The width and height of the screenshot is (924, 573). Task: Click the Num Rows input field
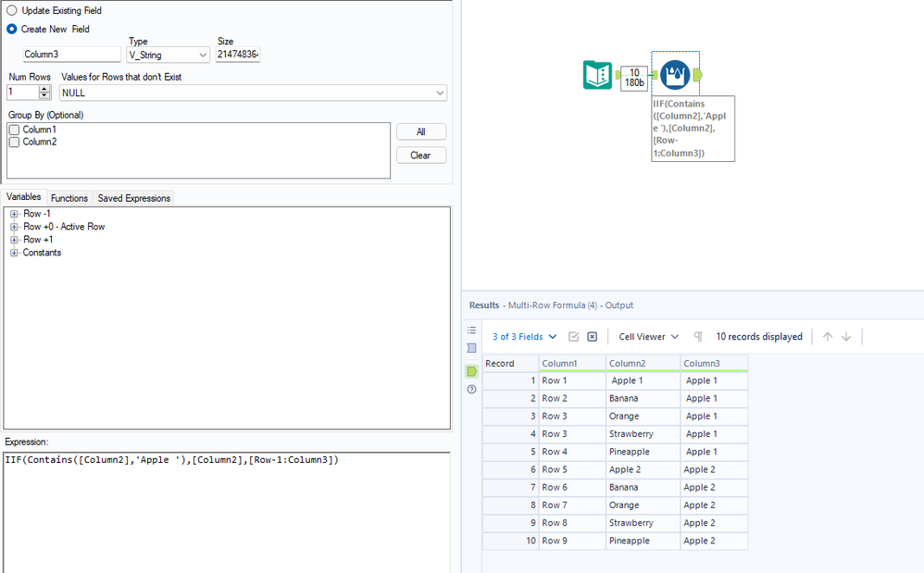click(23, 93)
